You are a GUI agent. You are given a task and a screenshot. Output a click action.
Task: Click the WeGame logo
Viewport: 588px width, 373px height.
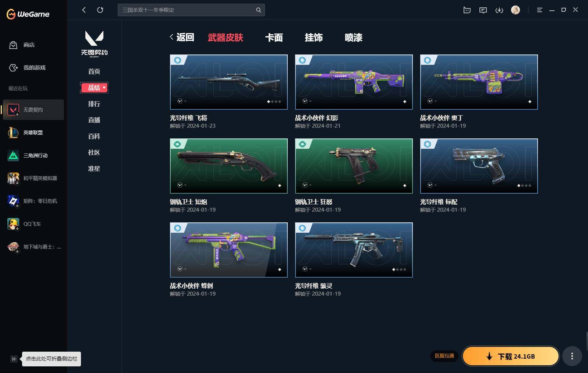point(28,14)
